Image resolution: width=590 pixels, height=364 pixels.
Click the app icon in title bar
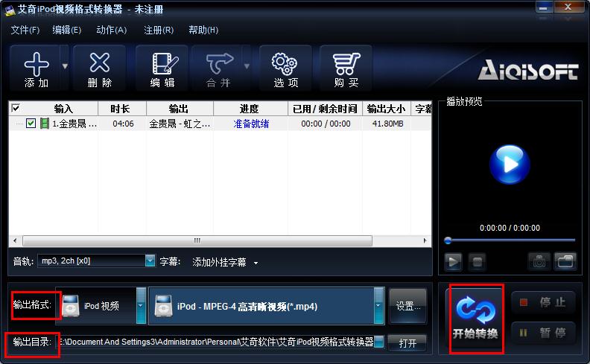[10, 10]
